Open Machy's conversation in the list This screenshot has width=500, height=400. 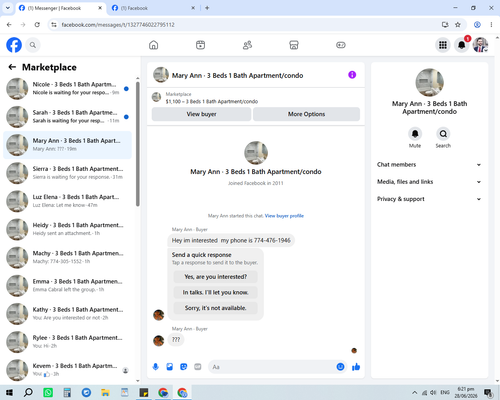click(x=68, y=257)
